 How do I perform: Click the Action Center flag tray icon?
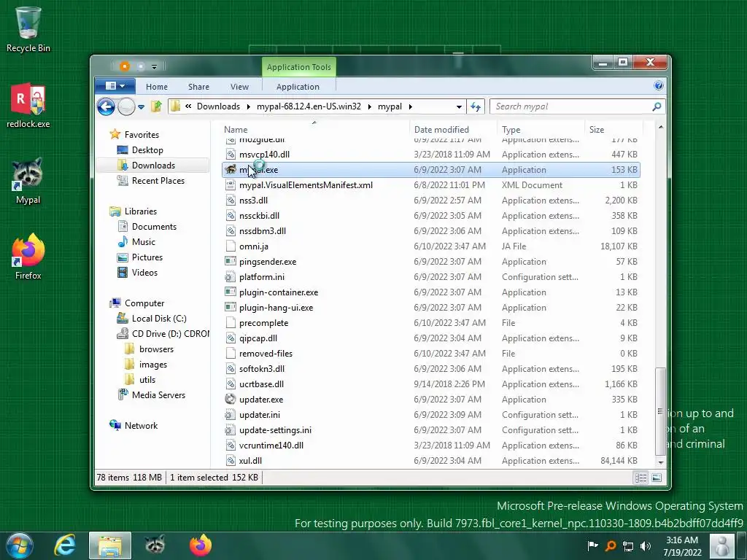592,545
